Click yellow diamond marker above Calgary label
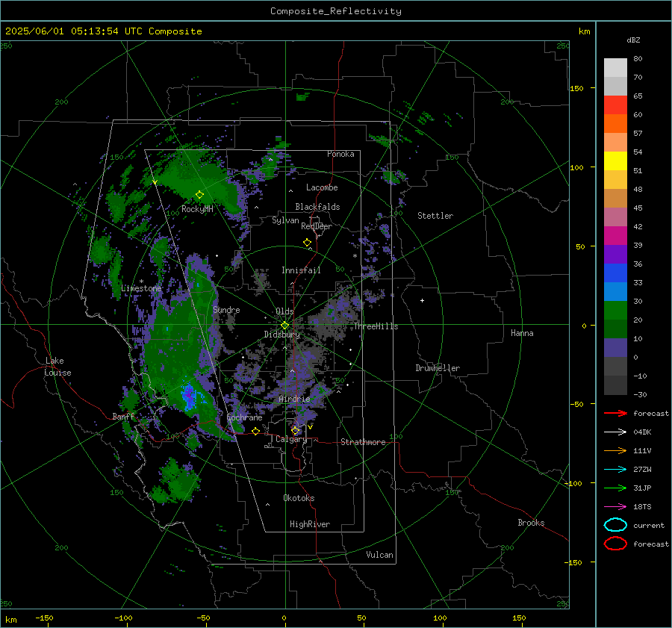The height and width of the screenshot is (628, 672). pos(295,430)
